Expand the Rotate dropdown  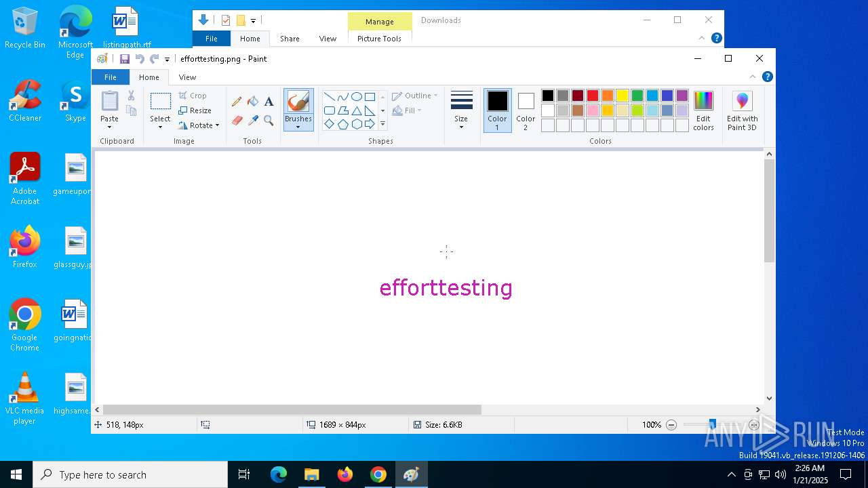click(217, 125)
